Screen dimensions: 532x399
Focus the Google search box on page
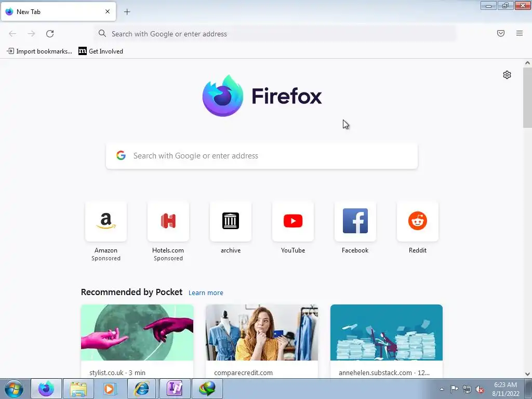click(262, 156)
